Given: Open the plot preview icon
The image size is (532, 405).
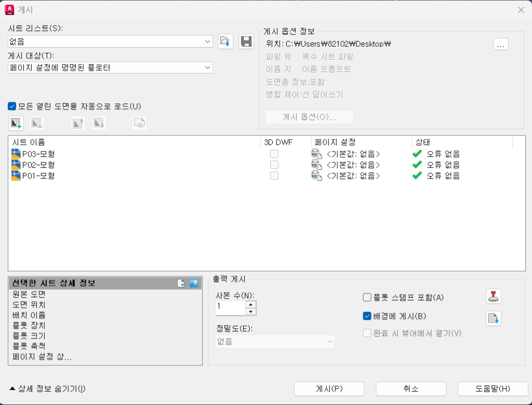Looking at the screenshot, I should 138,123.
